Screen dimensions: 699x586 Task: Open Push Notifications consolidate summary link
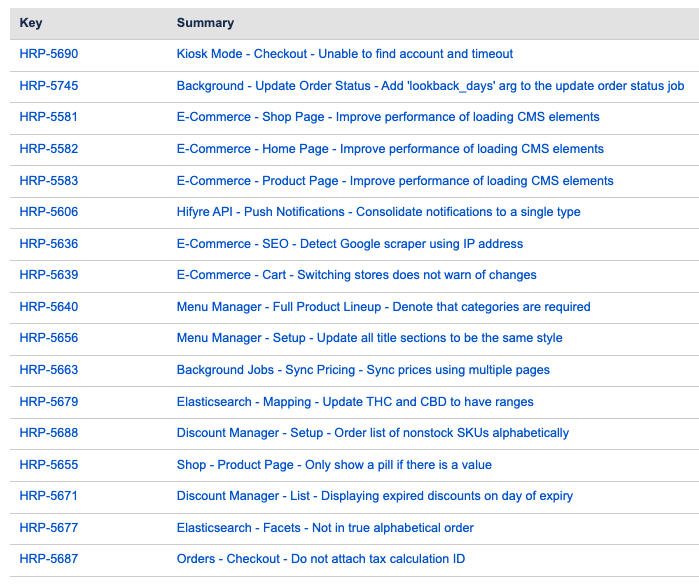click(x=378, y=212)
